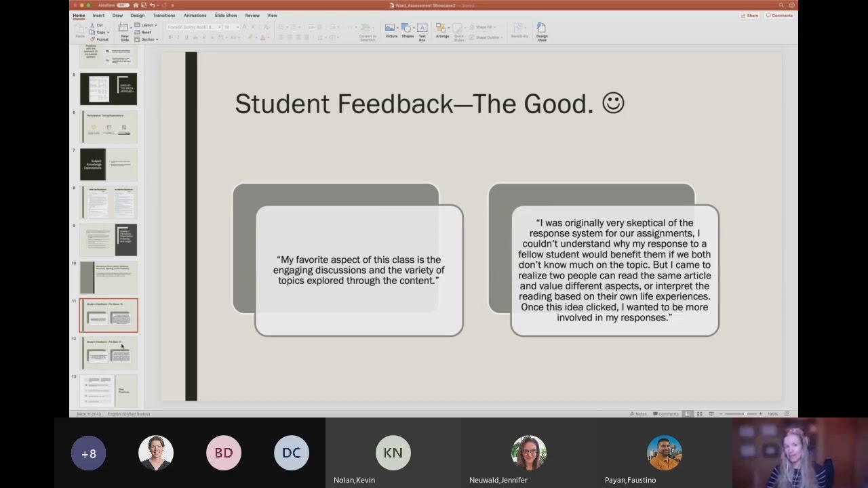868x488 pixels.
Task: Open the Arrange tool icon
Action: (441, 28)
